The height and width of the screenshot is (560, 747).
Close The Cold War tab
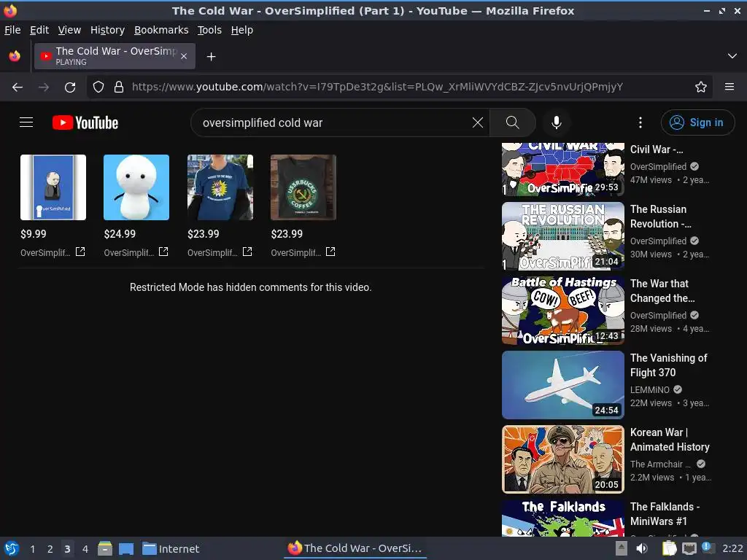[x=184, y=56]
